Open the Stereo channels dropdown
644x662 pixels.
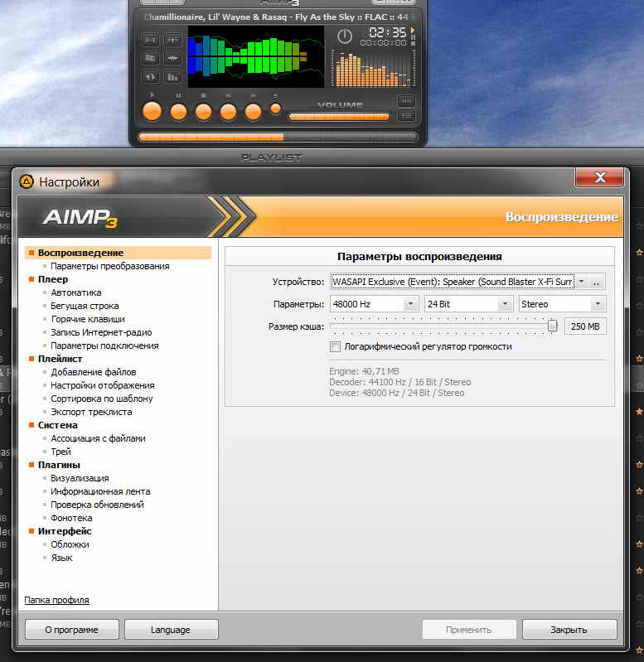coord(598,304)
